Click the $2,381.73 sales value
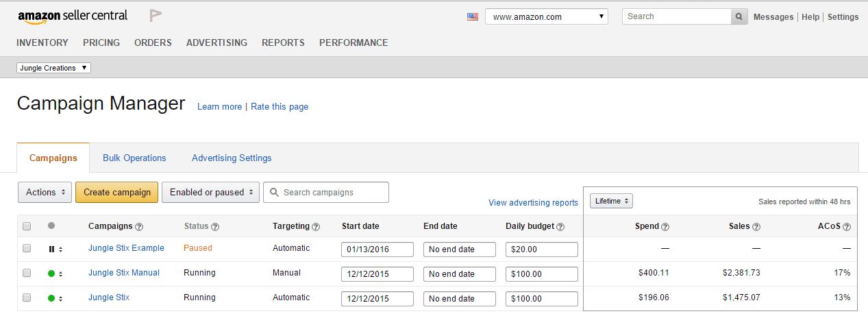Image resolution: width=868 pixels, height=316 pixels. tap(741, 273)
